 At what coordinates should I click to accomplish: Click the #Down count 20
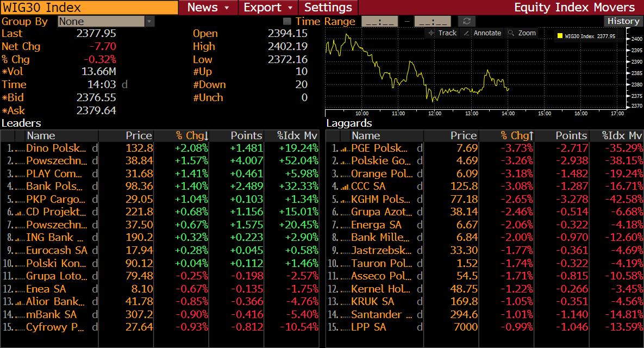(x=302, y=85)
